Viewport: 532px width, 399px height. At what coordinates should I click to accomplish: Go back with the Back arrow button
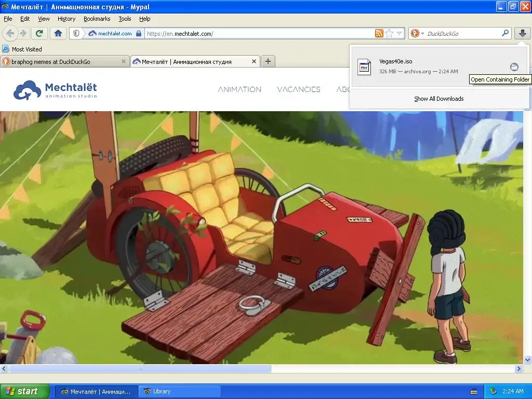click(x=10, y=34)
